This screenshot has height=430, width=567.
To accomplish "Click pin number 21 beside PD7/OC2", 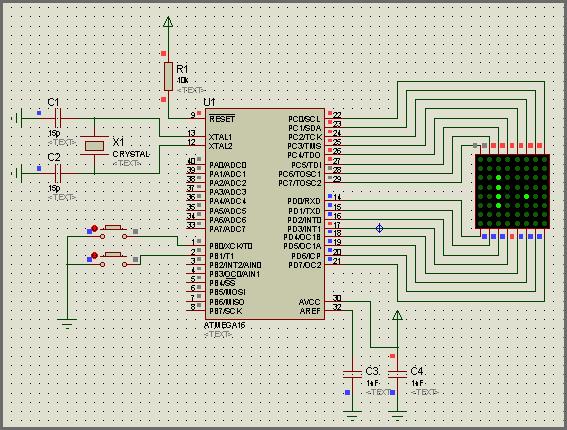I will [337, 261].
